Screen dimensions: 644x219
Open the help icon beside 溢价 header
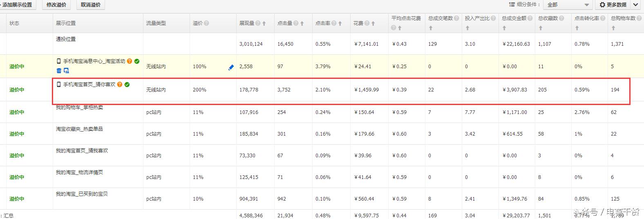[x=206, y=23]
